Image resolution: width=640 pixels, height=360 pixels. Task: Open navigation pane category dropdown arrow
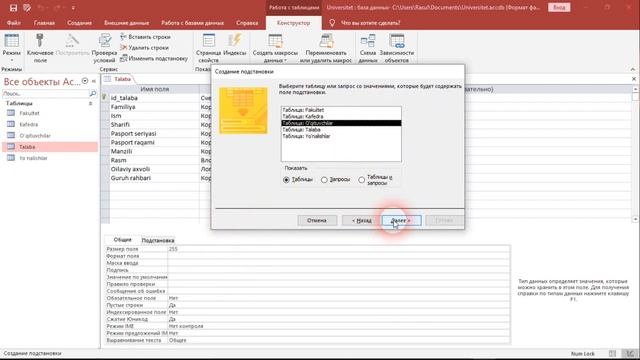[x=85, y=81]
